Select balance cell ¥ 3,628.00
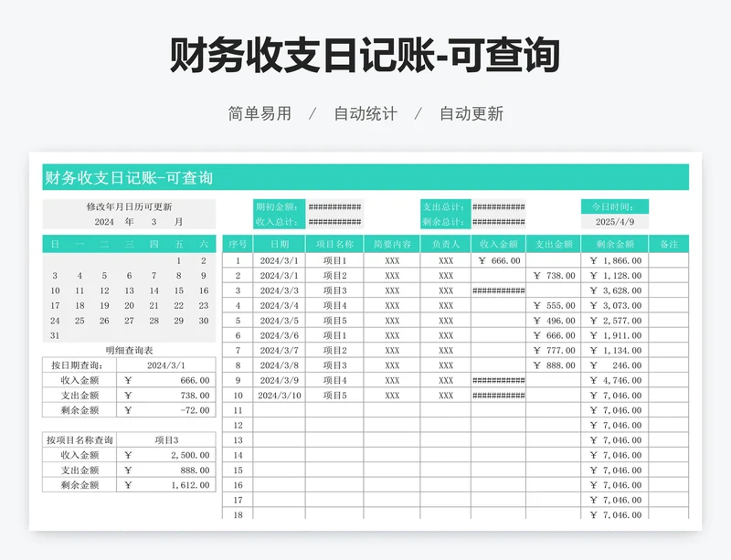 pos(615,291)
